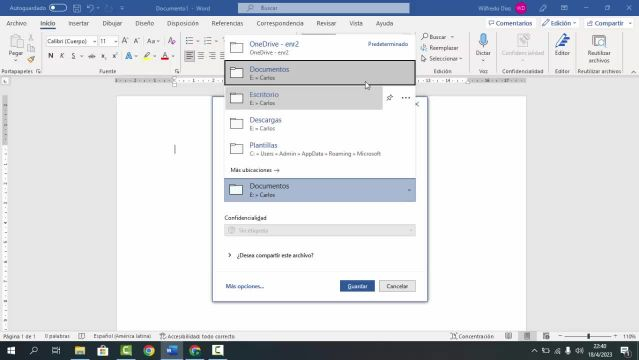
Task: Click the numbered list icon
Action: 208,41
